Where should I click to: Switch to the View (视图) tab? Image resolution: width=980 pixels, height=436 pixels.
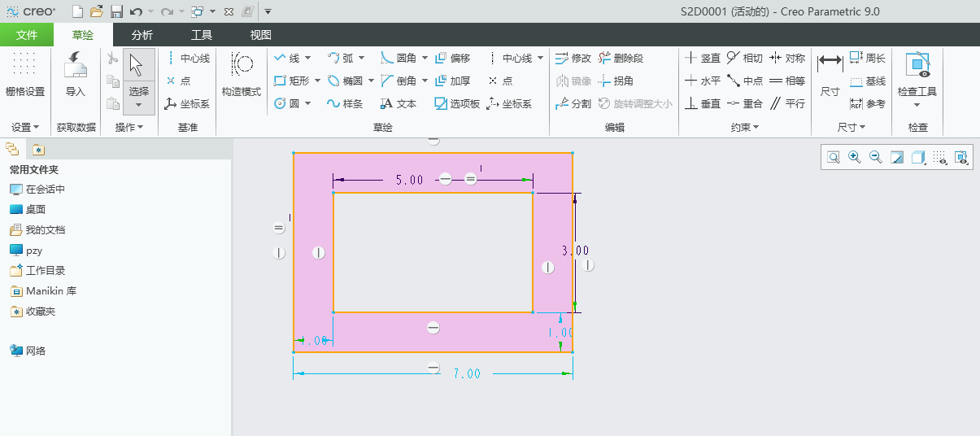coord(261,35)
